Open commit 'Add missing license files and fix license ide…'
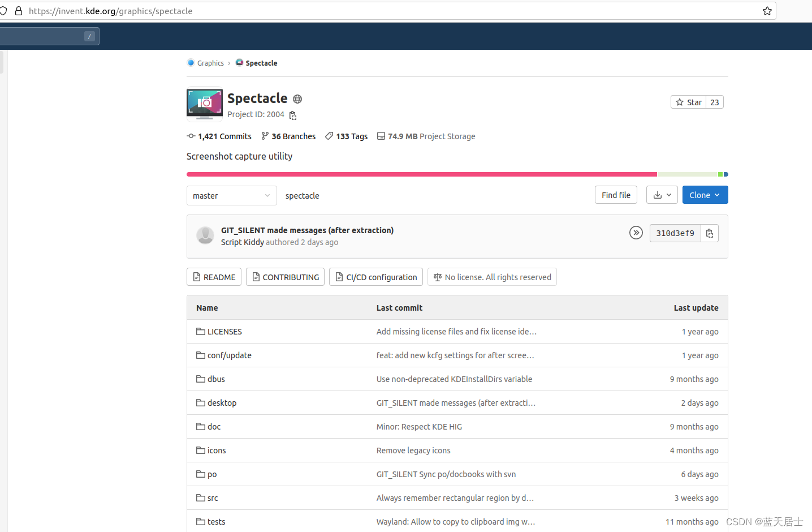Viewport: 812px width, 532px height. click(x=456, y=332)
